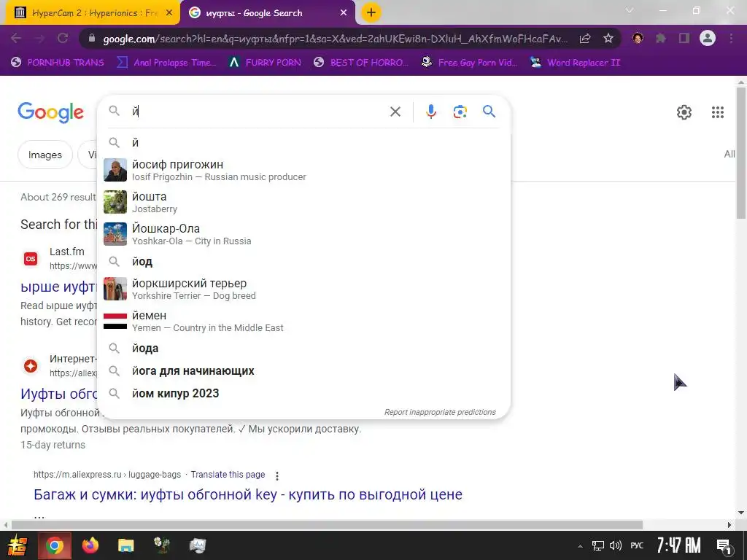Close the Google Search tab
The image size is (747, 560).
point(344,13)
